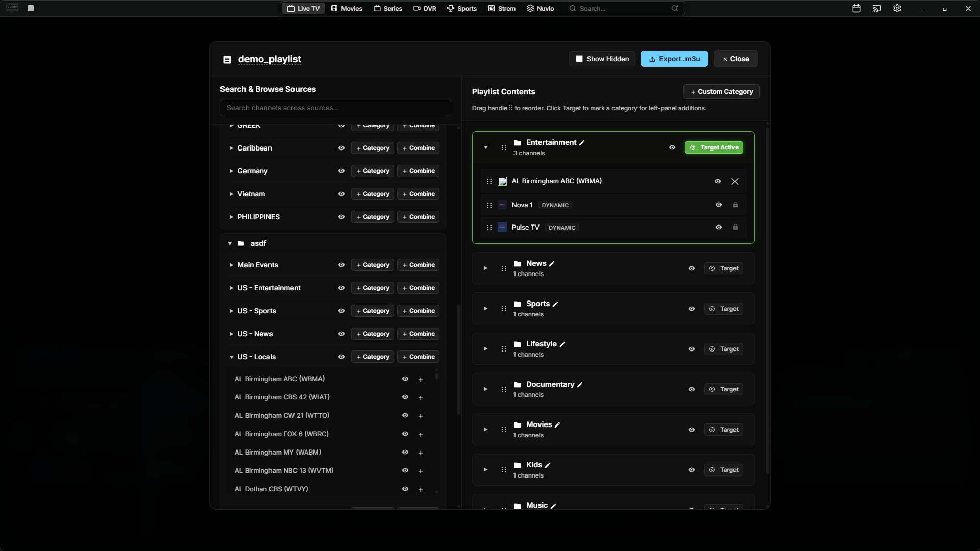Toggle eye icon on Nova 1 channel
The image size is (980, 551).
pyautogui.click(x=719, y=205)
